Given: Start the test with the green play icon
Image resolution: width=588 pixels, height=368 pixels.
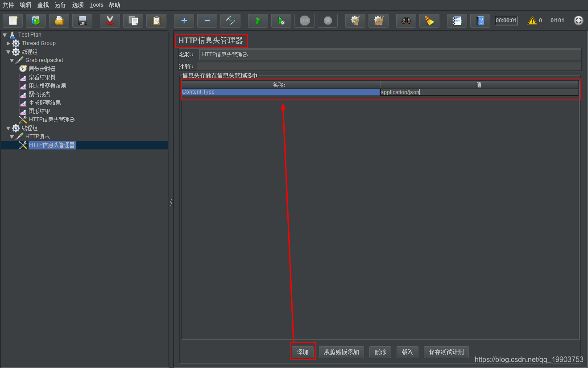Looking at the screenshot, I should (258, 21).
